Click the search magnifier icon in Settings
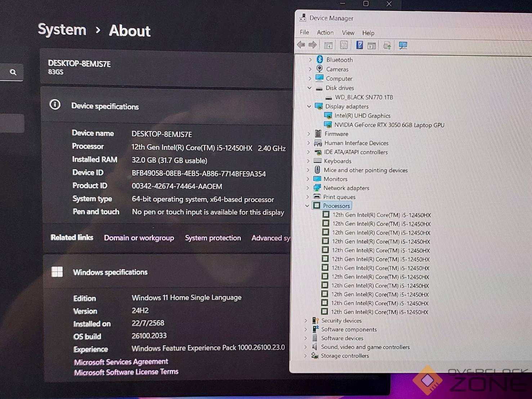The width and height of the screenshot is (532, 399). [x=13, y=72]
